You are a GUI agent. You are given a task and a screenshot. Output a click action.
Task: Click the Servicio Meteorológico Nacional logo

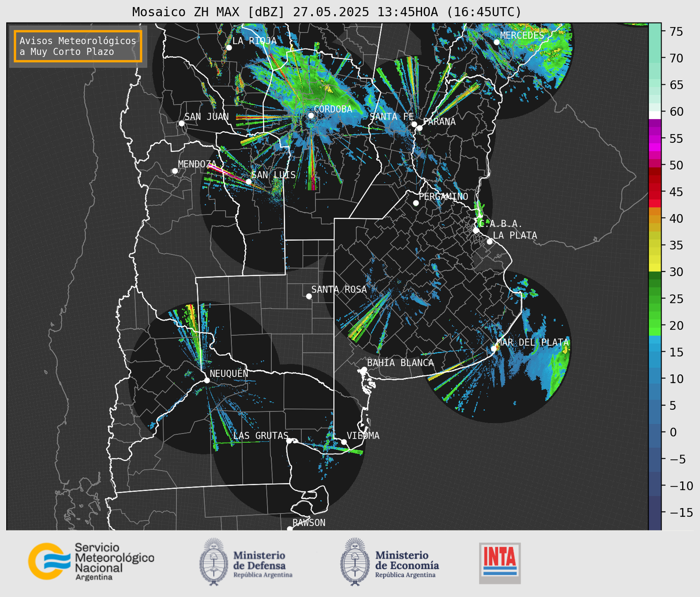point(91,561)
